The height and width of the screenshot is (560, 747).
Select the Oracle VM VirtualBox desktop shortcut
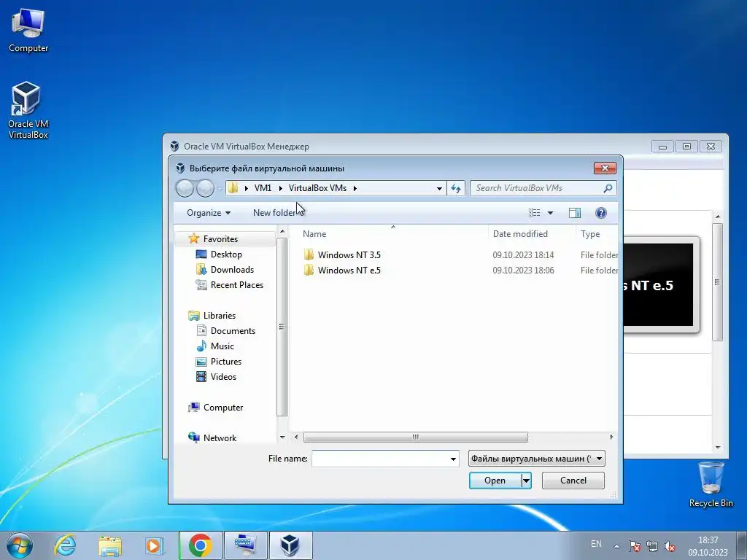(28, 111)
